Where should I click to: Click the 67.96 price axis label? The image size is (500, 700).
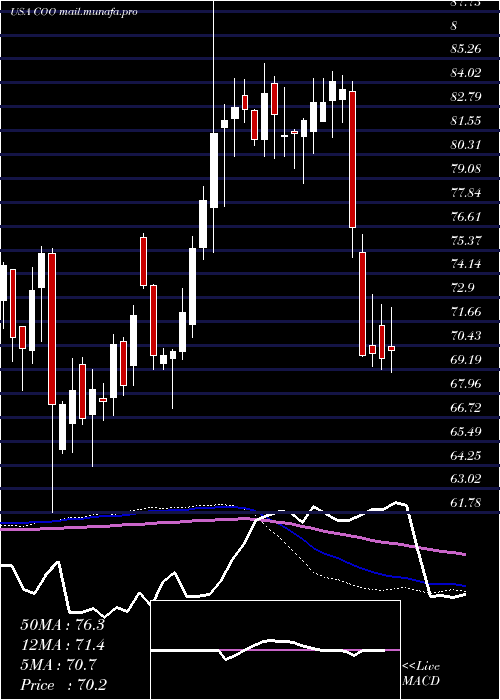tap(466, 383)
